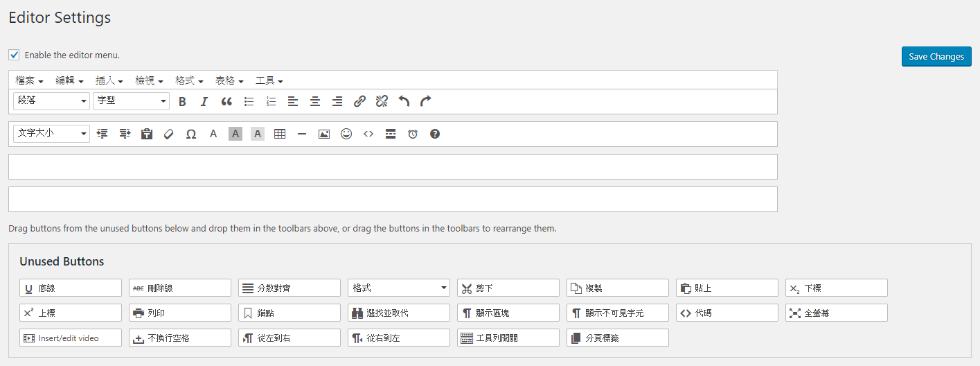This screenshot has width=980, height=366.
Task: Select the 錨點 anchor unused button
Action: [289, 313]
